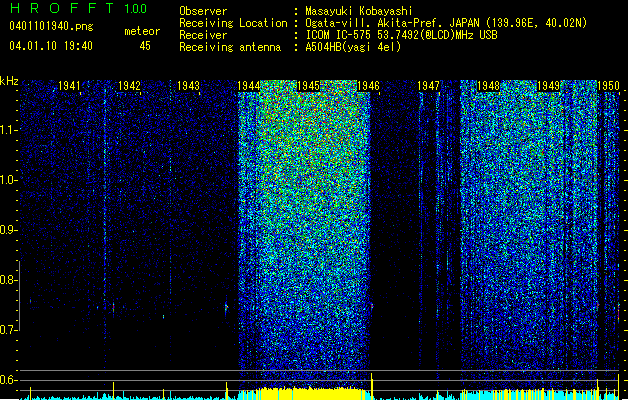Click the meteor count value 45
The width and height of the screenshot is (629, 400).
[x=145, y=46]
